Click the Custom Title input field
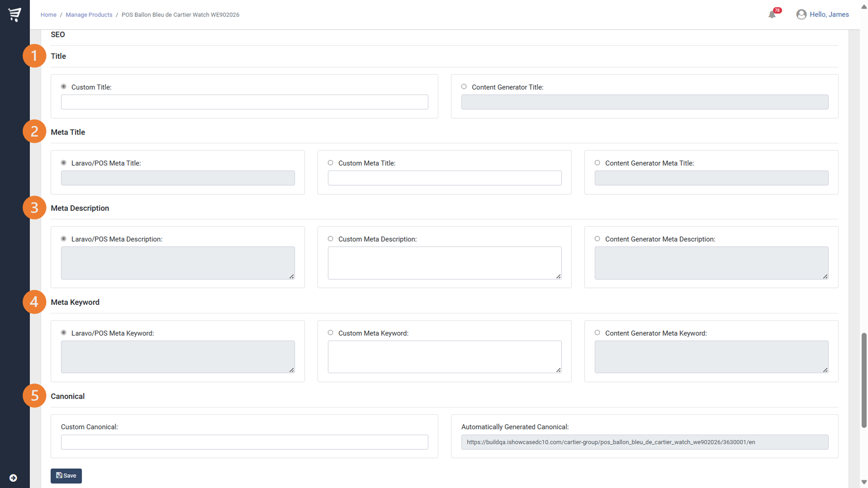 244,102
